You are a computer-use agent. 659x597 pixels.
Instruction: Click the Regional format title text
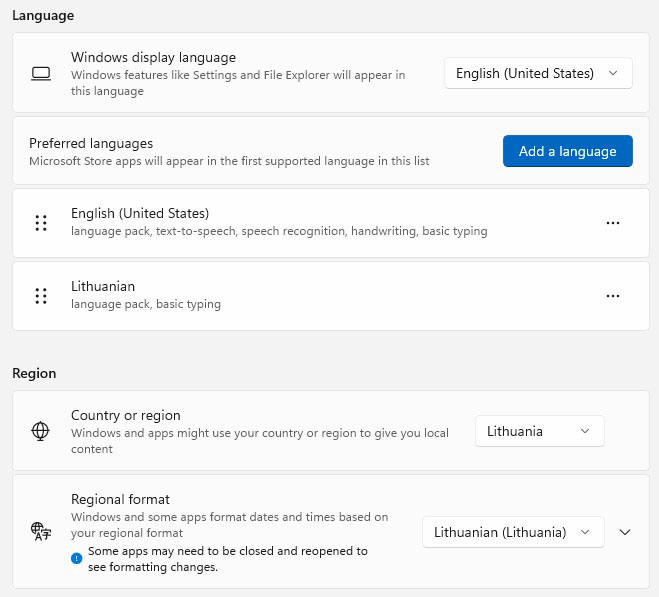[120, 499]
